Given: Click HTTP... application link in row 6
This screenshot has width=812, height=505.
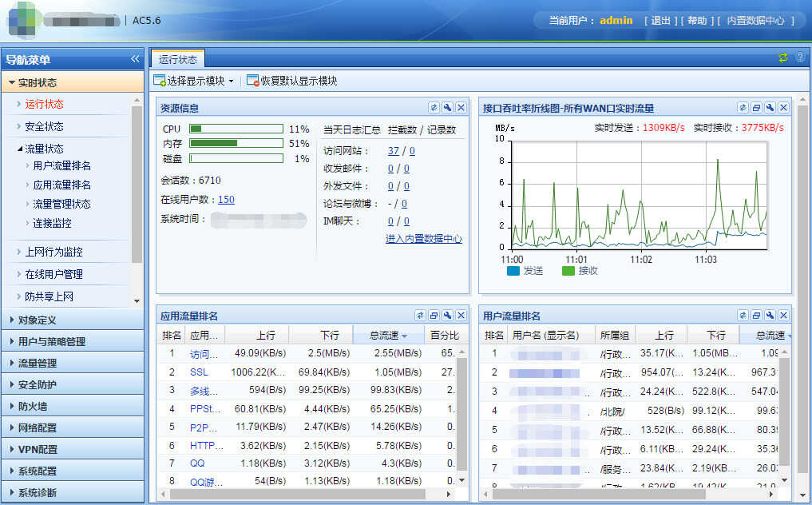Looking at the screenshot, I should pyautogui.click(x=207, y=445).
